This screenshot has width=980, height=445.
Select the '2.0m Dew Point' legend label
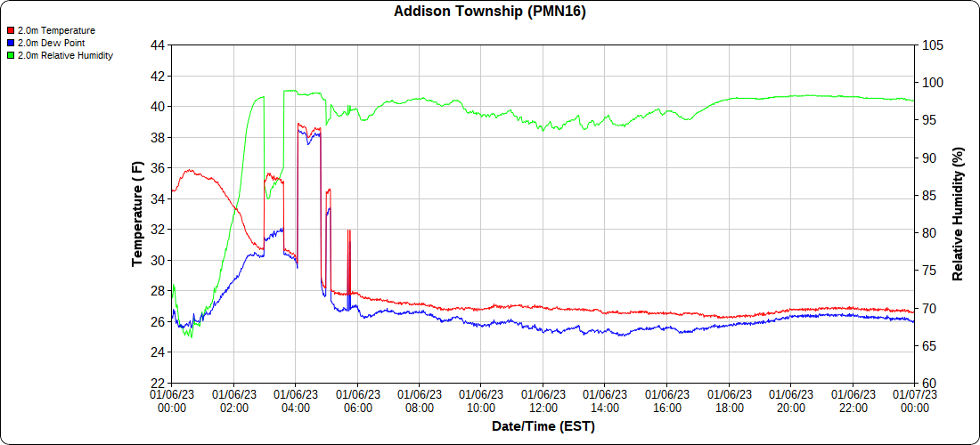pyautogui.click(x=53, y=43)
